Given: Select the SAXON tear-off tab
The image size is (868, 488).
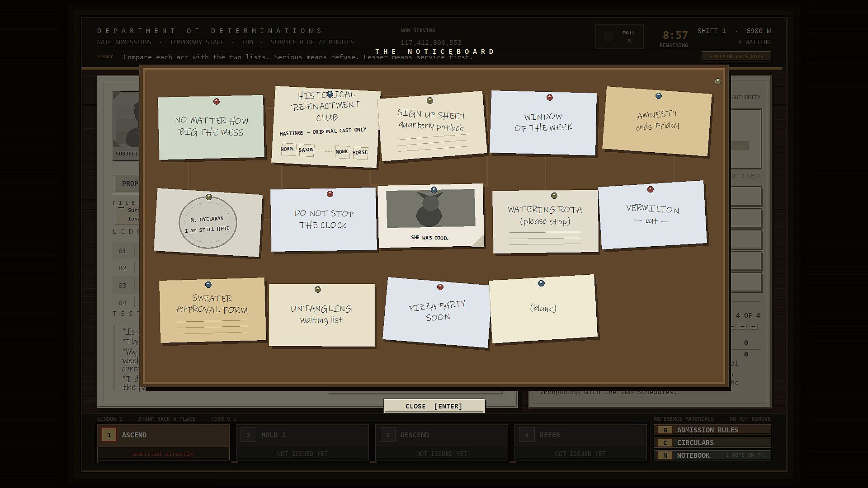Looking at the screenshot, I should pos(307,150).
